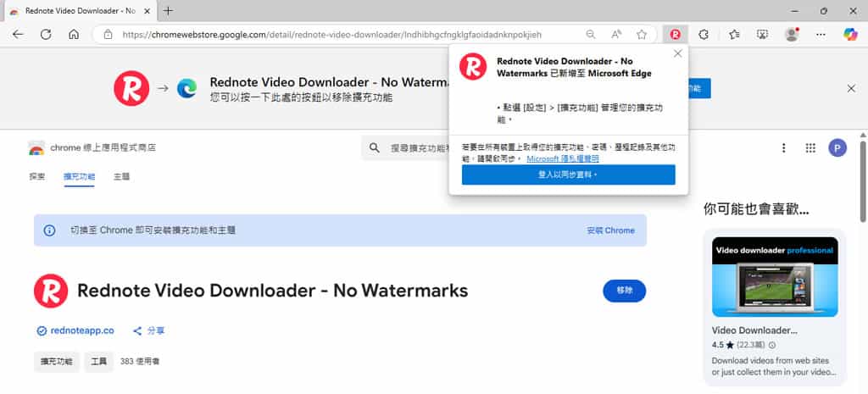Click the 工具 category chip

point(98,361)
